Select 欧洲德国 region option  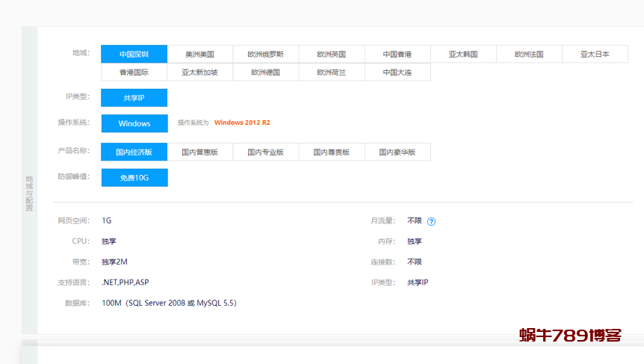[265, 73]
